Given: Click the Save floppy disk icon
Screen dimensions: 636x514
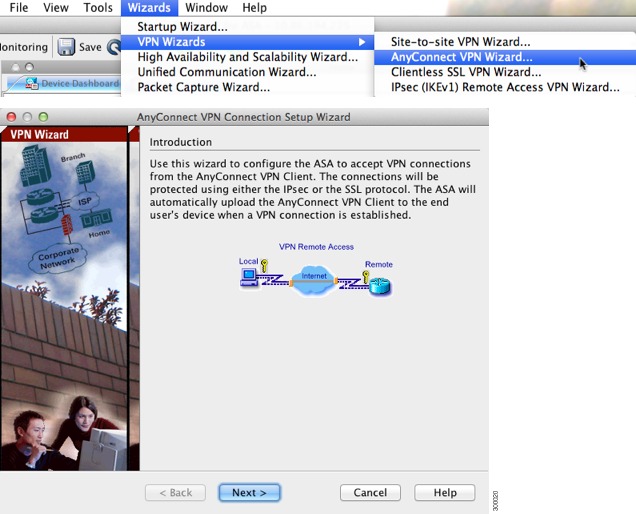Looking at the screenshot, I should tap(66, 47).
